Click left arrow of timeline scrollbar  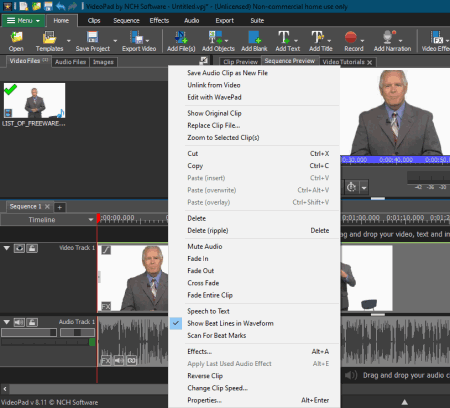[x=5, y=389]
